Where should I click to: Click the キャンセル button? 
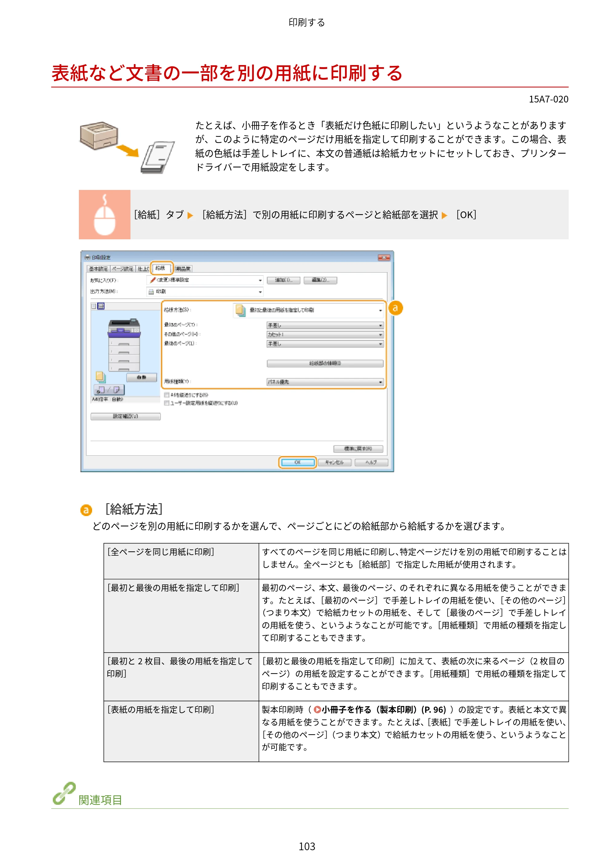[x=334, y=462]
